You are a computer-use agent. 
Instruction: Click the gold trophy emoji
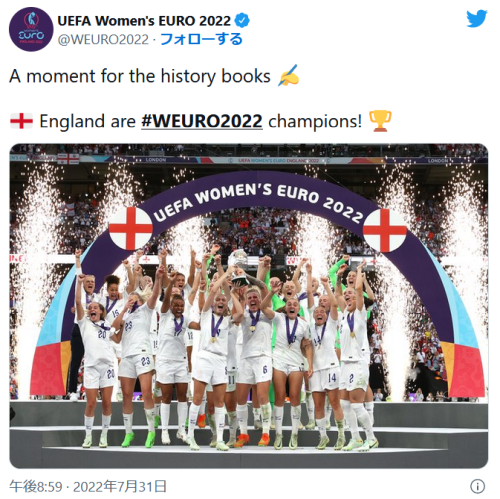pos(380,121)
